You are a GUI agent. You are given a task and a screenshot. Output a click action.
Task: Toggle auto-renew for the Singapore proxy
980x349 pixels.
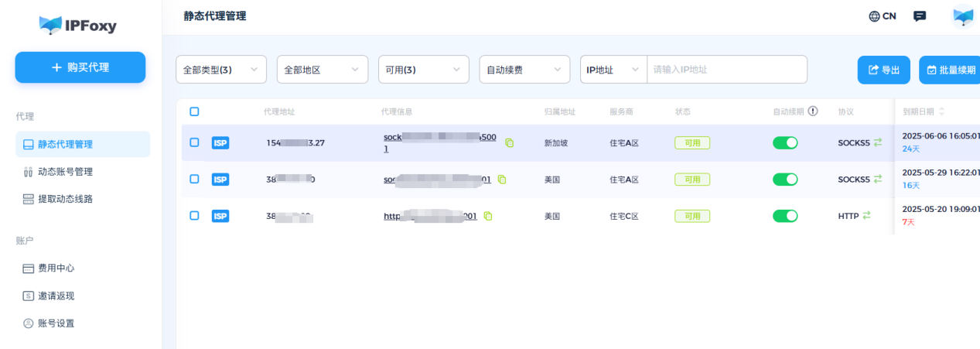coord(785,142)
